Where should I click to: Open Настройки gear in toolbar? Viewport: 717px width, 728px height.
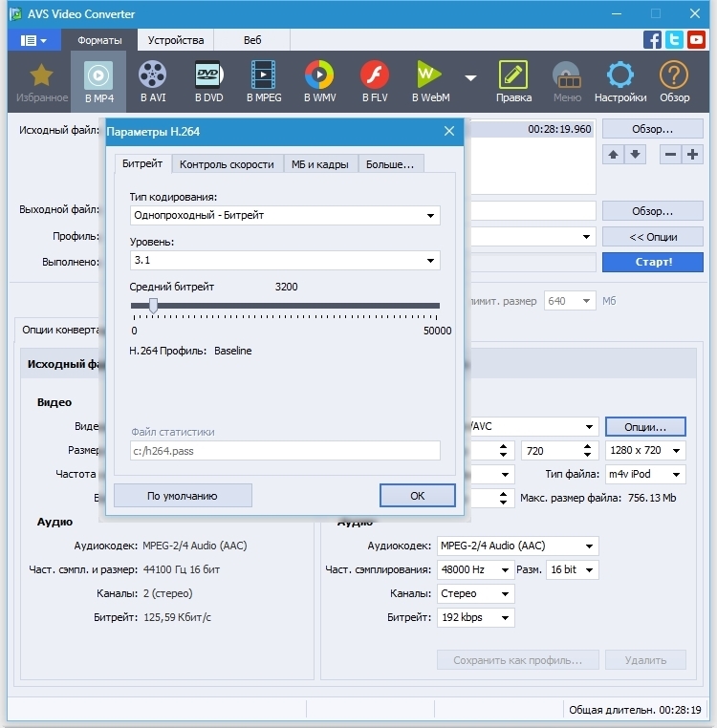619,80
